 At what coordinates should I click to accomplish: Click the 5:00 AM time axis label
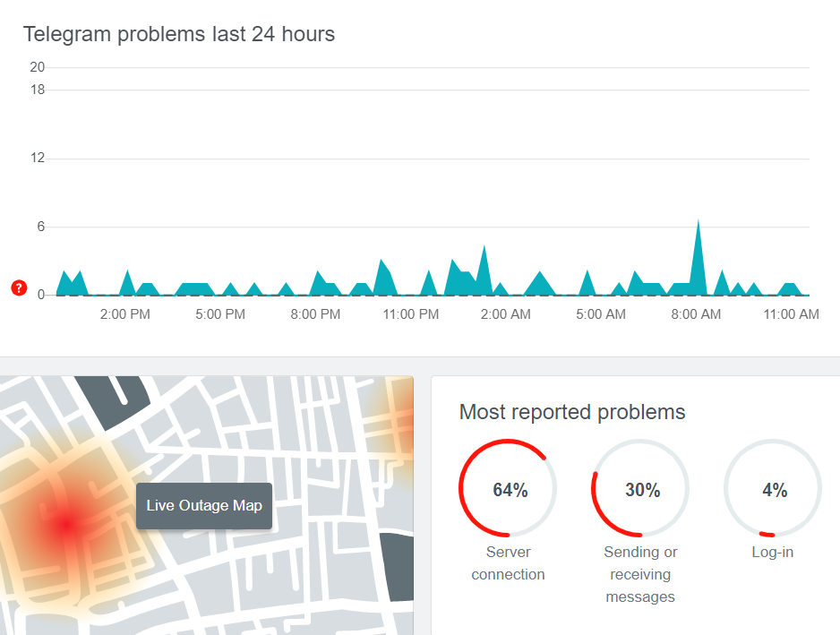tap(601, 314)
